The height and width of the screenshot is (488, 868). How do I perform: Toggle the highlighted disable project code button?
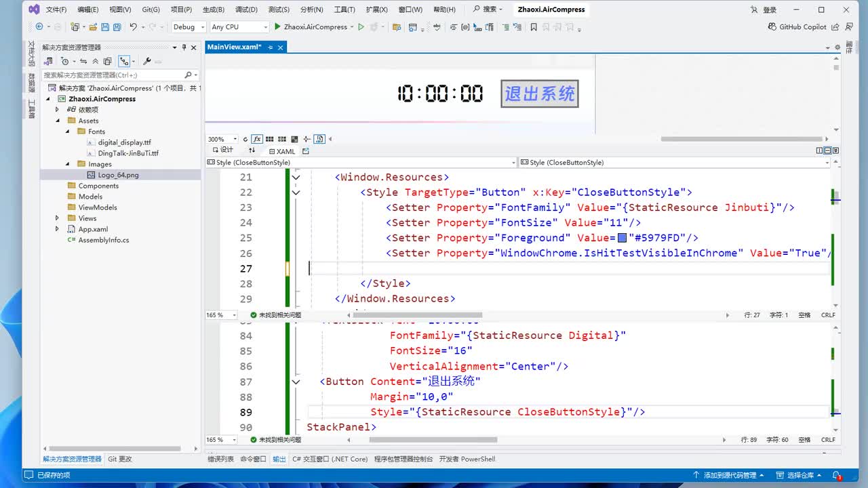pos(319,139)
